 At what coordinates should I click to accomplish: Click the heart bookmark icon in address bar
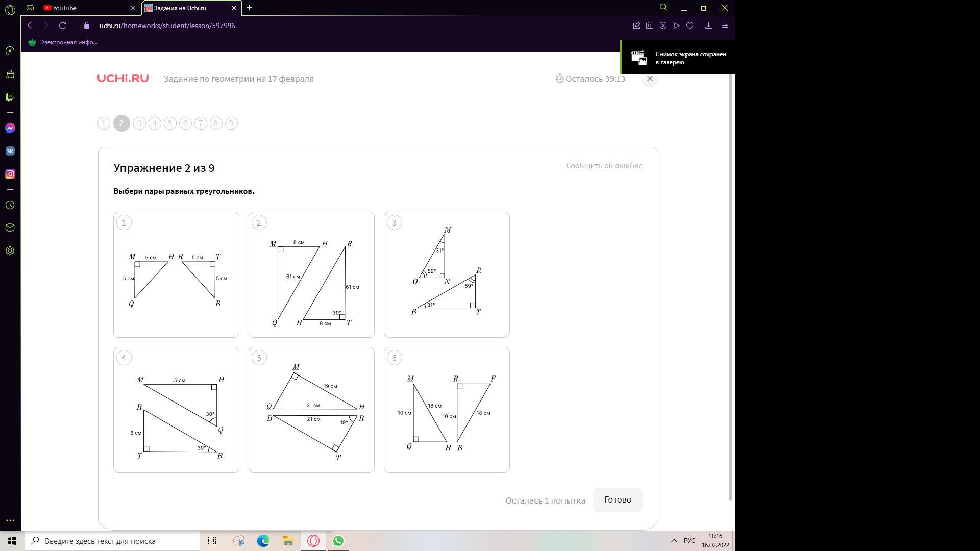pos(690,26)
